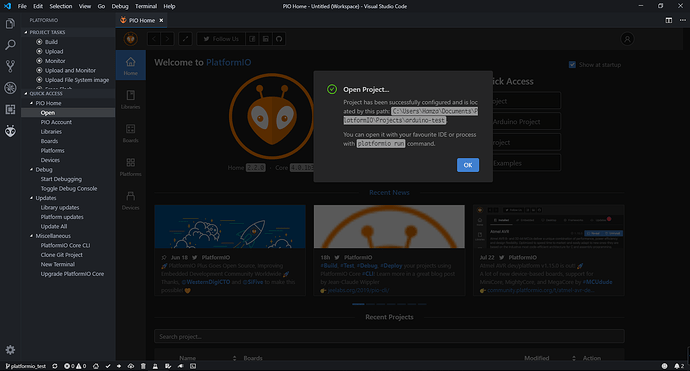The width and height of the screenshot is (690, 371).
Task: Collapse the Miscellaneous tree node
Action: click(31, 236)
